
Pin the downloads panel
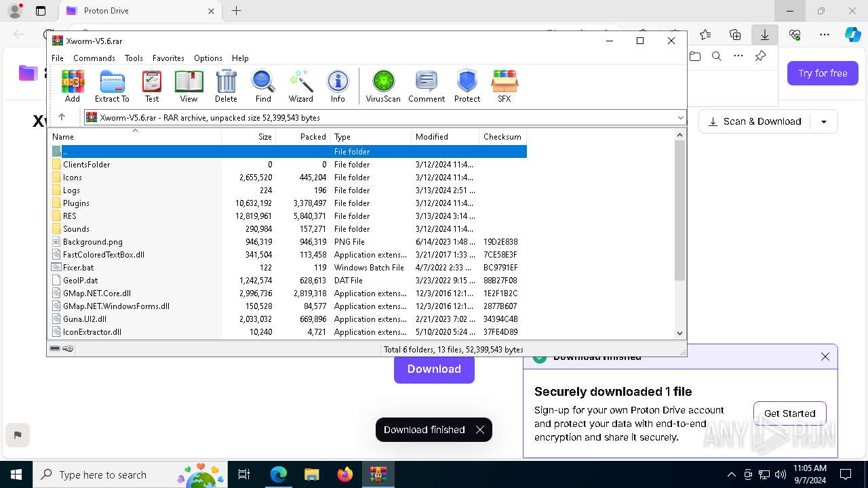pyautogui.click(x=760, y=56)
